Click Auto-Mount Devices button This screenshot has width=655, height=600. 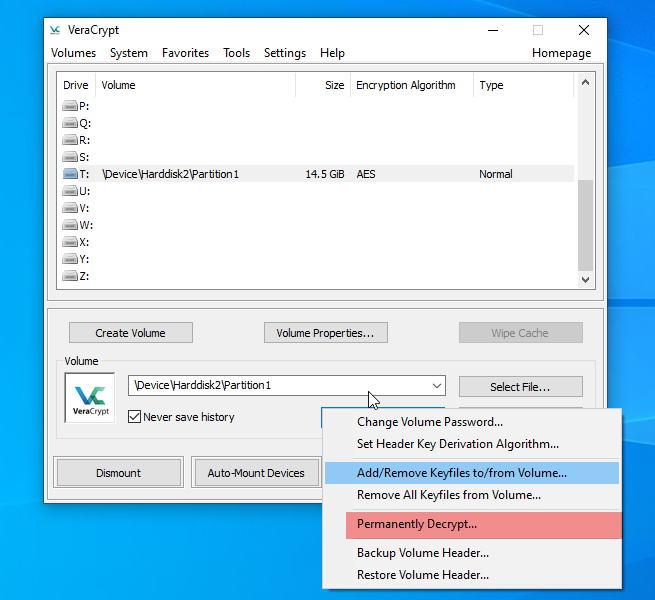(256, 473)
